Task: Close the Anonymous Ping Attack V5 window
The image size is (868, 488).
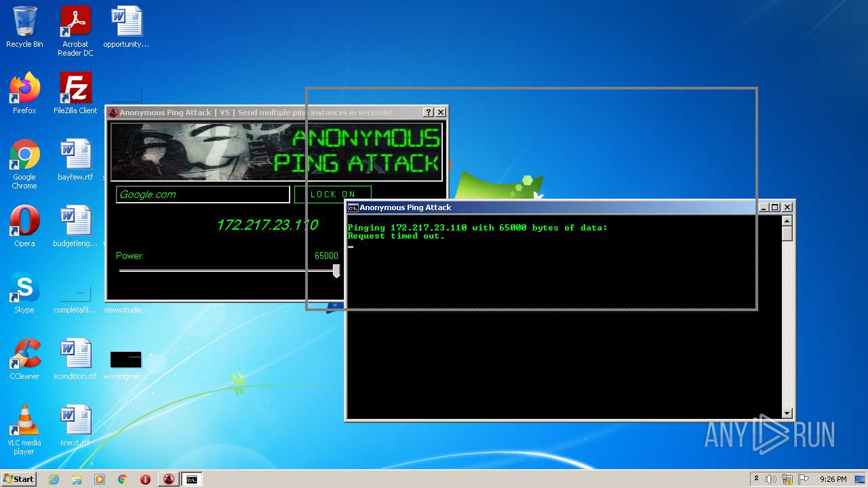Action: point(441,113)
